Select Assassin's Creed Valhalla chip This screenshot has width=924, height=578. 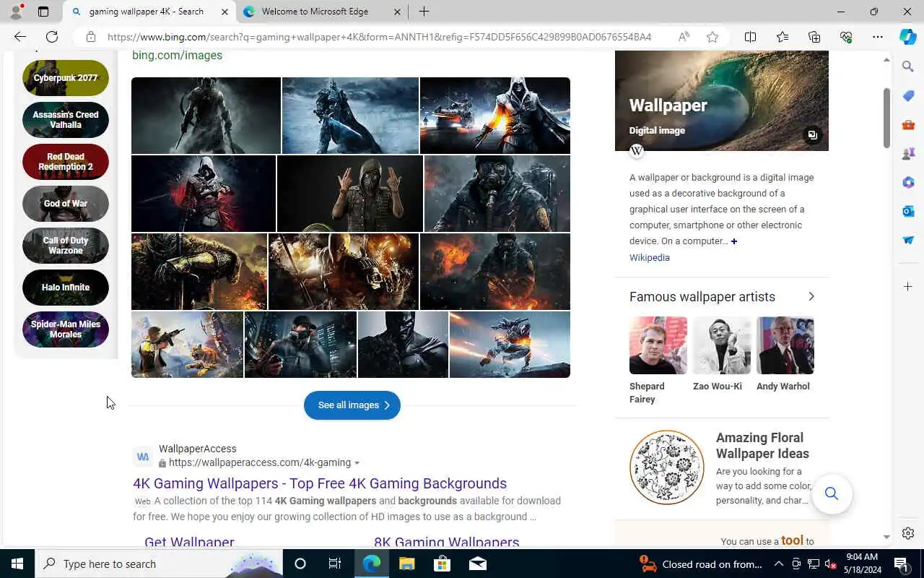pos(66,120)
